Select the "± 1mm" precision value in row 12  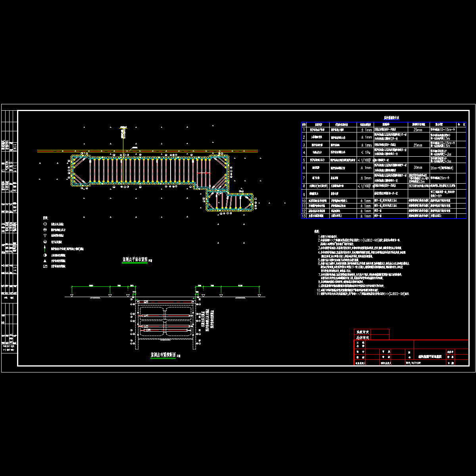click(x=365, y=211)
